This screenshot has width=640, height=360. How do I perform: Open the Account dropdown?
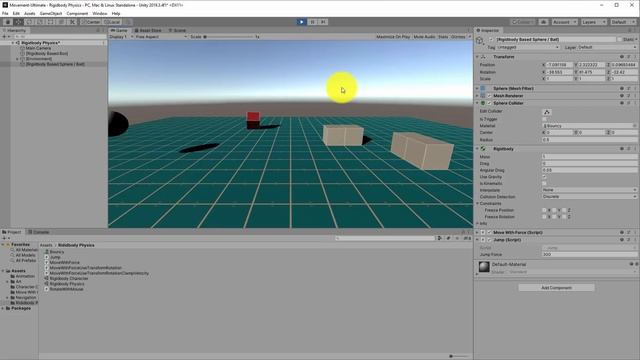pos(564,22)
